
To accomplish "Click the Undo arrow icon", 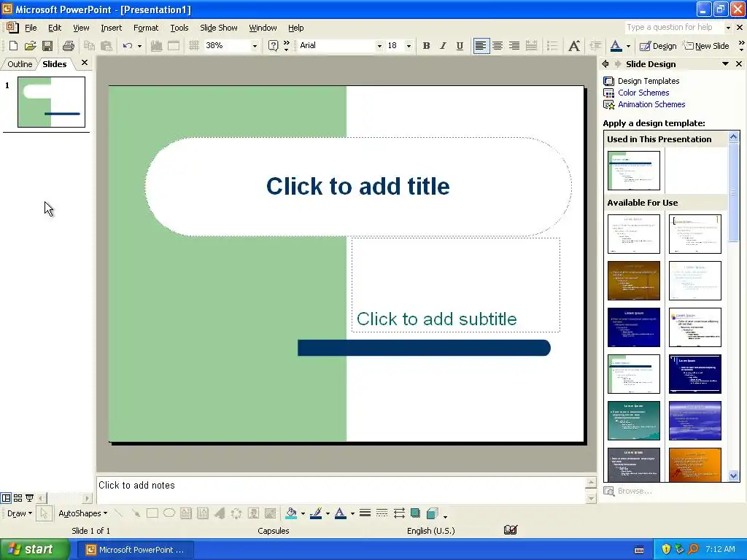I will [127, 46].
